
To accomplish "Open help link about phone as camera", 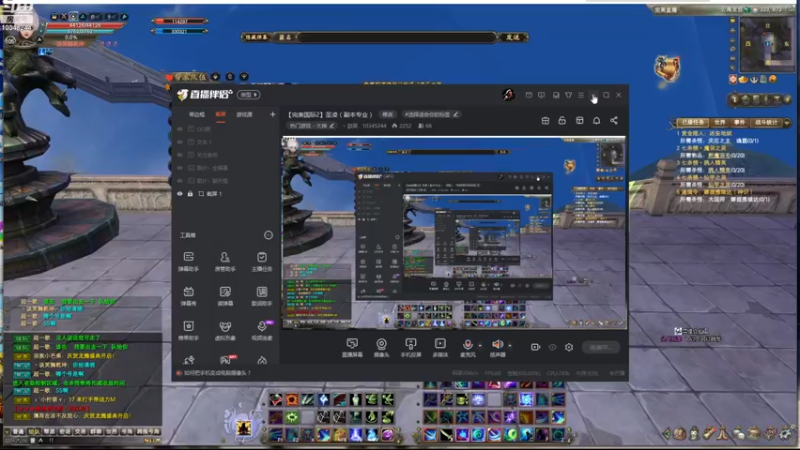I will tap(217, 373).
